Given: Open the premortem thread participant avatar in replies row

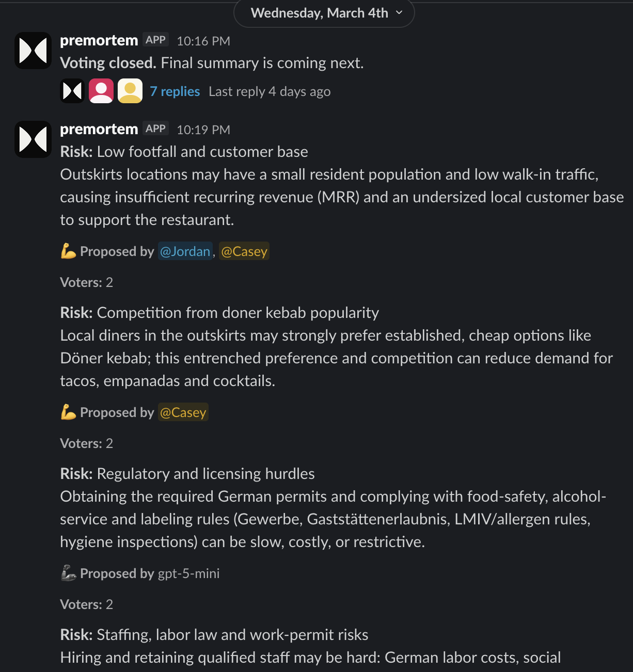Looking at the screenshot, I should pos(72,90).
